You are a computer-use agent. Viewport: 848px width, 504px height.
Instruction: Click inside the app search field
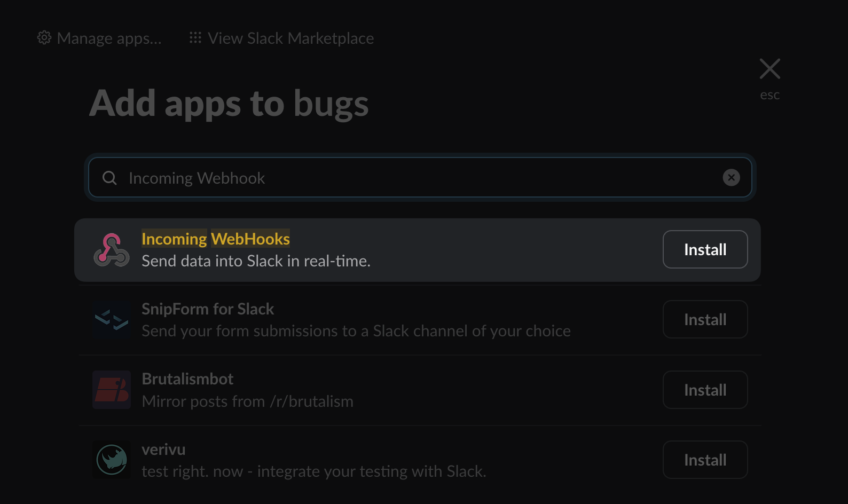[374, 177]
